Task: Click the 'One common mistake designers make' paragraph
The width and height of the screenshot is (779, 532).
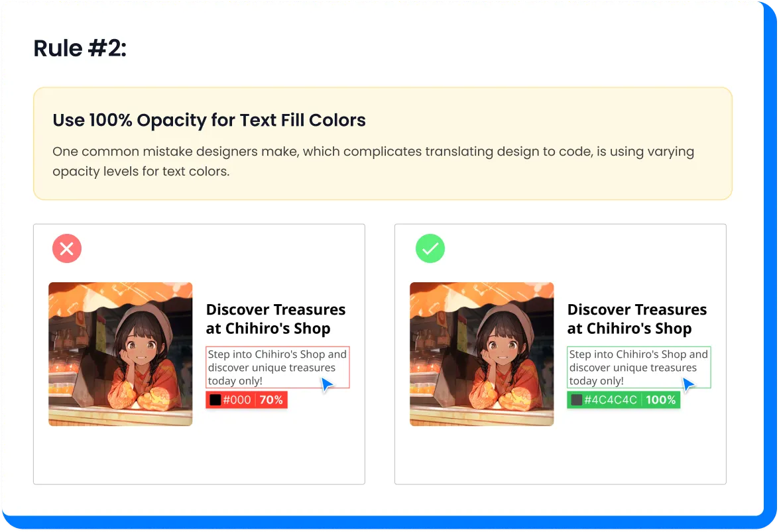Action: pos(373,161)
